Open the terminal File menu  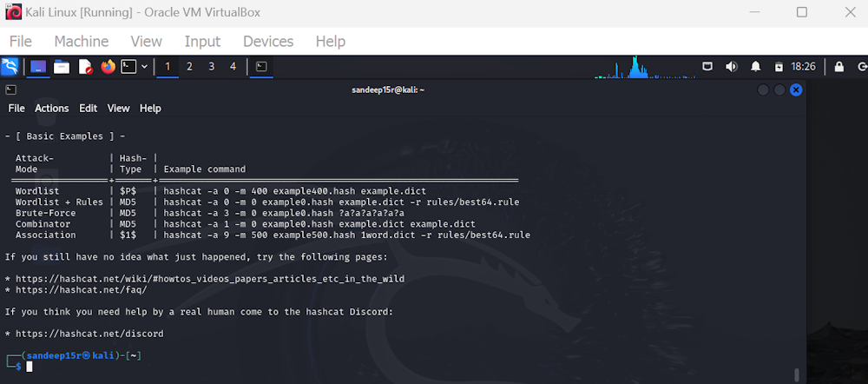pyautogui.click(x=16, y=108)
